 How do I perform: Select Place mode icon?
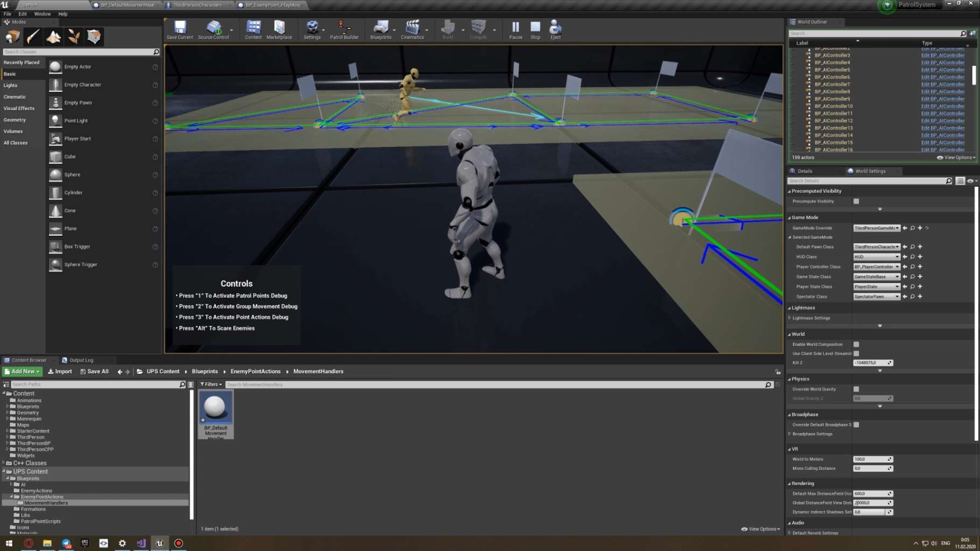pos(12,37)
